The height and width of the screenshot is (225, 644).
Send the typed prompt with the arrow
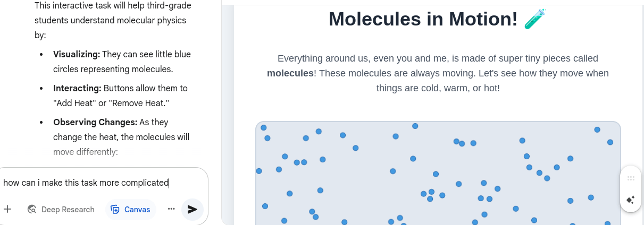coord(193,210)
